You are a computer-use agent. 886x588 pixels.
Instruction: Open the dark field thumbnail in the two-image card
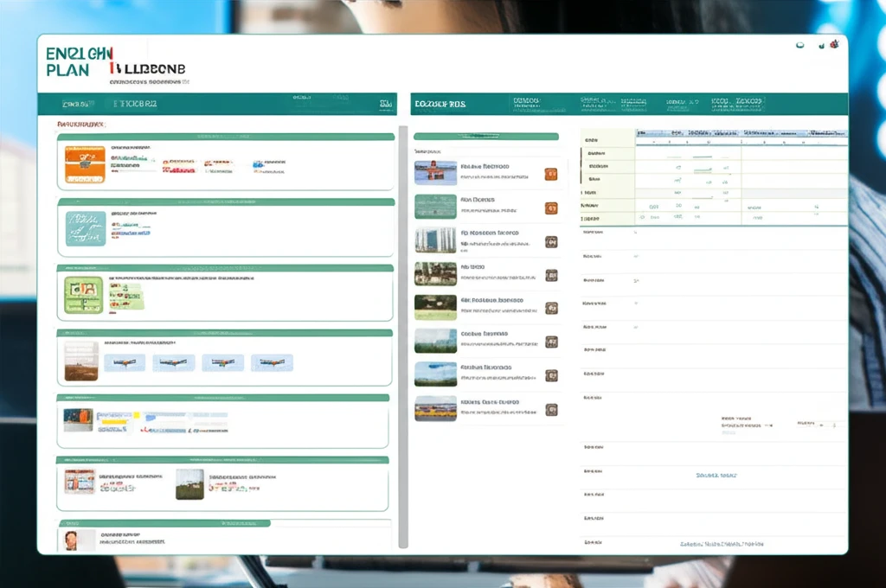pos(189,484)
